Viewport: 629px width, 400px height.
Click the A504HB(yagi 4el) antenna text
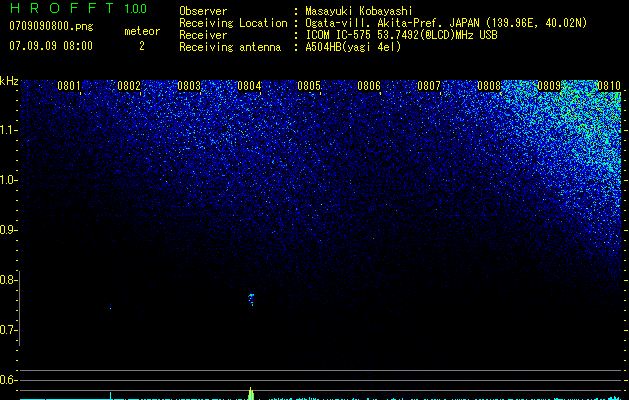tap(353, 47)
